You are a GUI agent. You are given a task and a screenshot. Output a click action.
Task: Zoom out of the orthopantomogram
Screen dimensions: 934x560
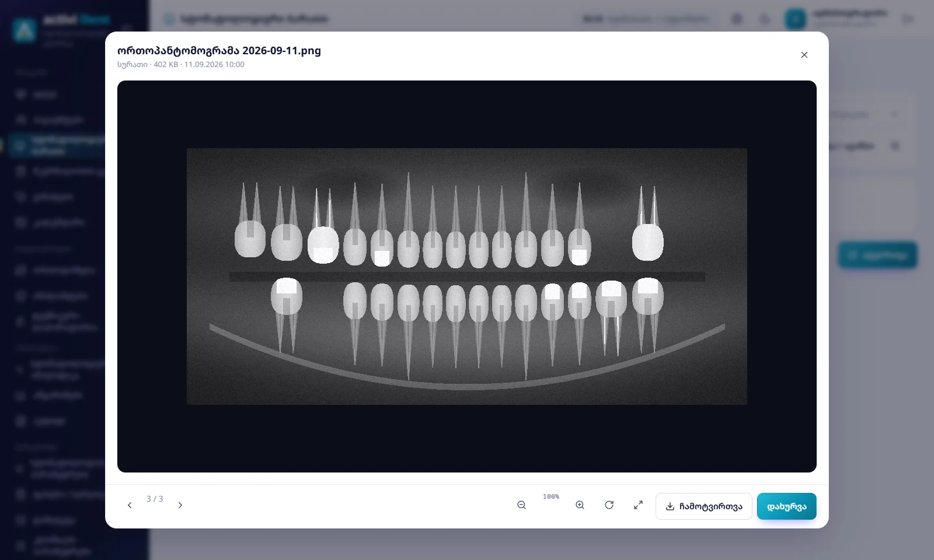[x=522, y=505]
